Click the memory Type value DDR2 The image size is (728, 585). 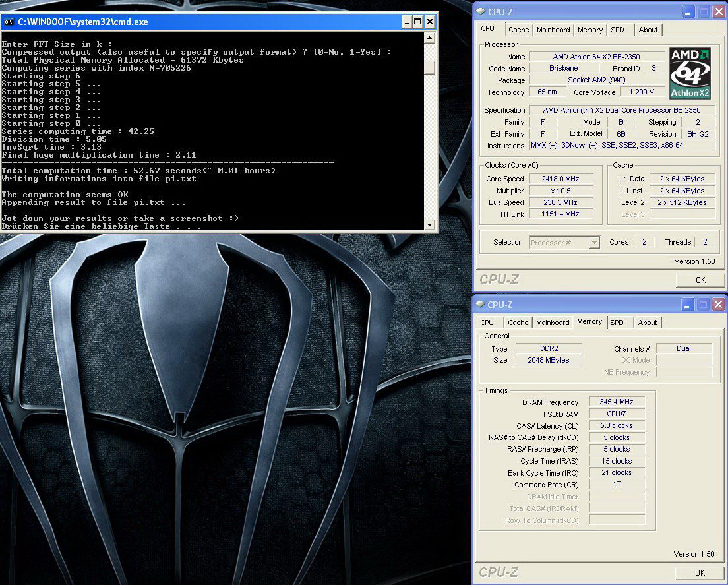coord(549,348)
